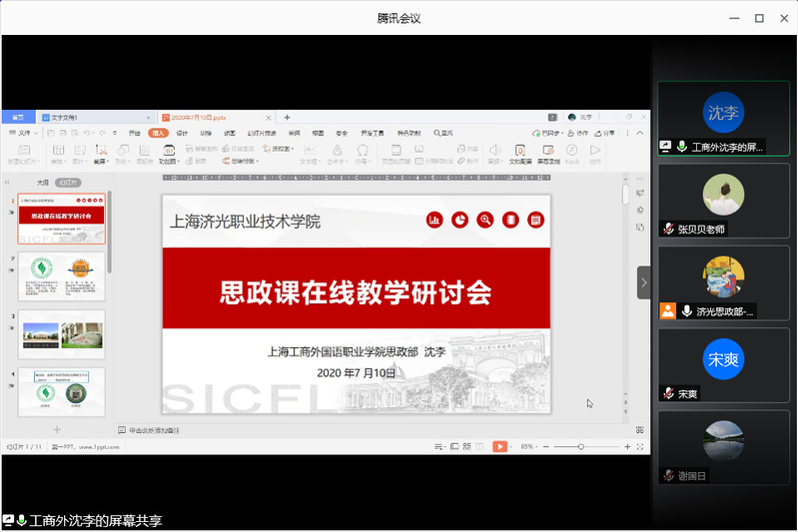The width and height of the screenshot is (798, 532).
Task: Click 张贝贝老师's muted microphone icon
Action: click(x=667, y=229)
